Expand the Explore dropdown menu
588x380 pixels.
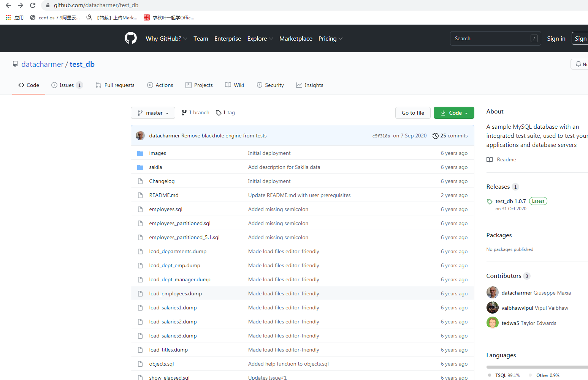pyautogui.click(x=260, y=39)
